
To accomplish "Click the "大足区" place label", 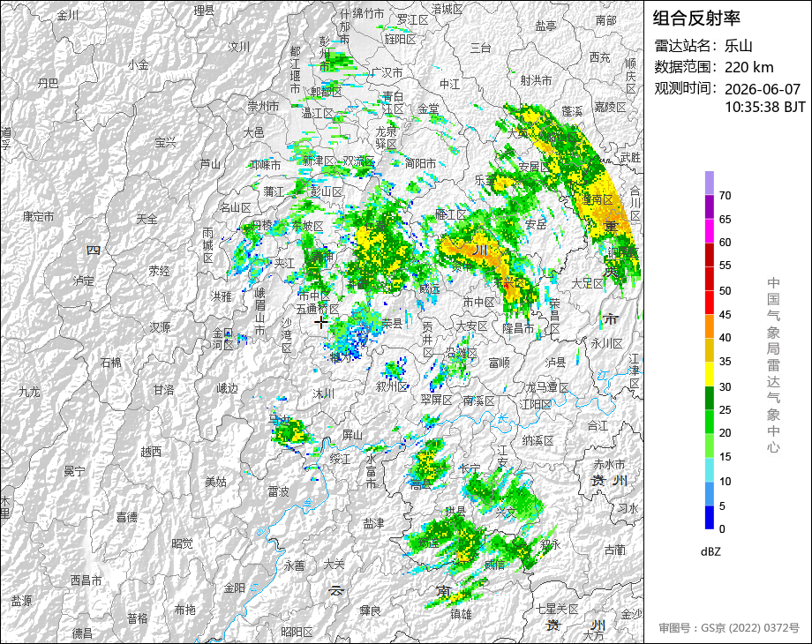I will [x=587, y=283].
